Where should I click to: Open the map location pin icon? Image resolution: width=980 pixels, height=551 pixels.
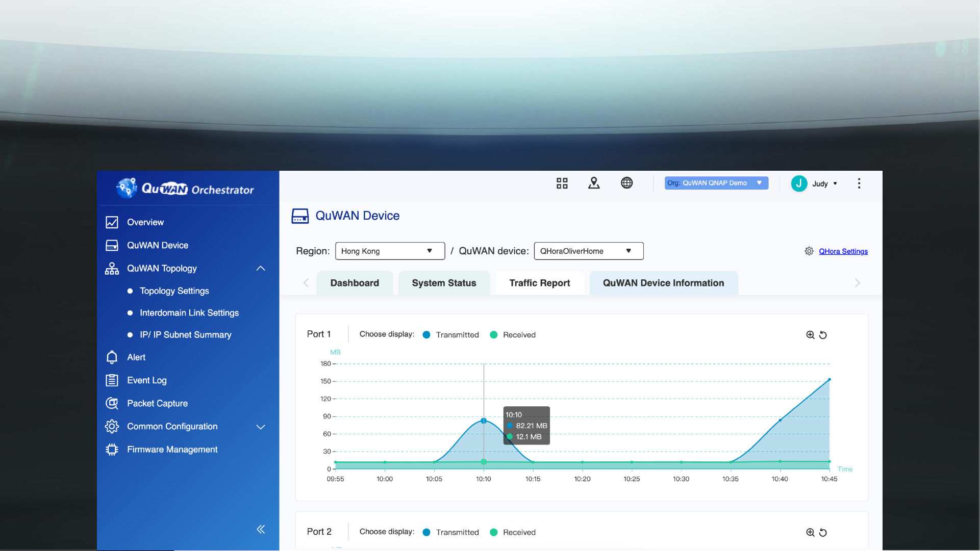594,183
